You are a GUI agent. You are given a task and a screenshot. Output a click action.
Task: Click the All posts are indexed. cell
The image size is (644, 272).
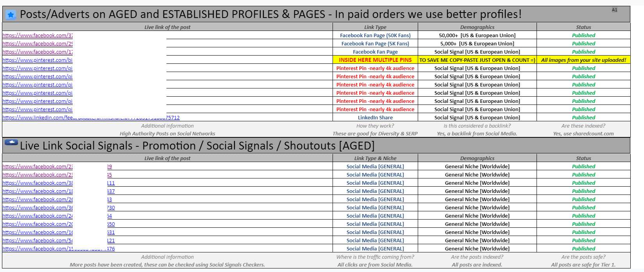pos(477,265)
